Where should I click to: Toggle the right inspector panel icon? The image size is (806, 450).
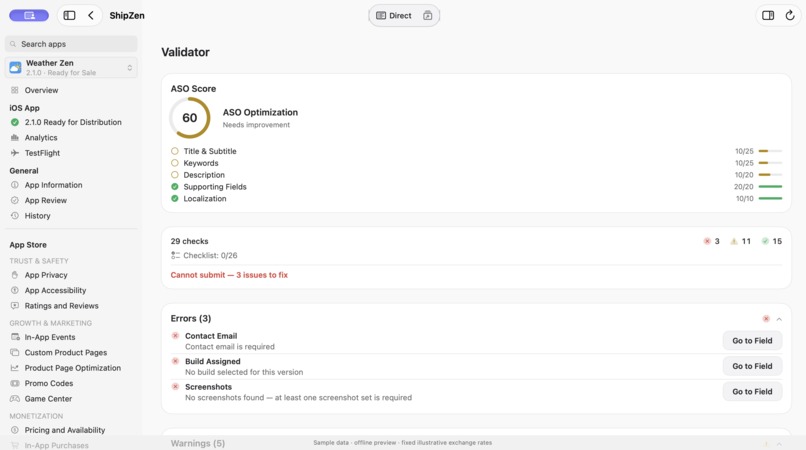point(768,15)
